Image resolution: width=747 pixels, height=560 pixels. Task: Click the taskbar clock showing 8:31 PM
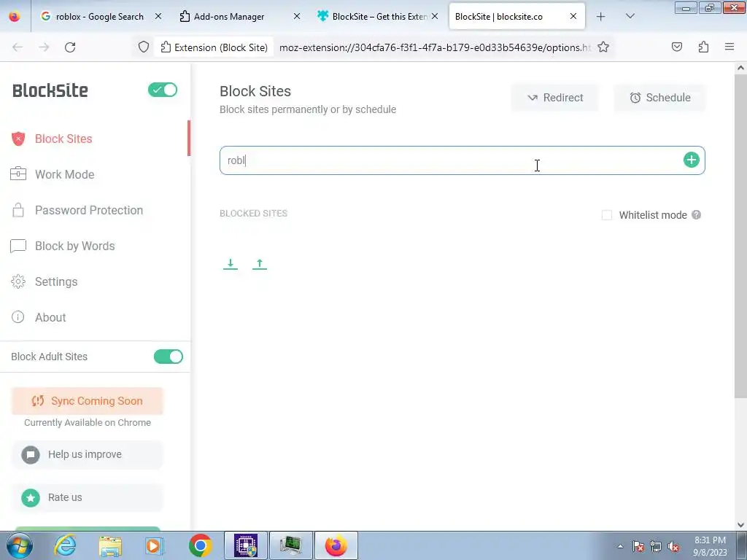[x=710, y=546]
